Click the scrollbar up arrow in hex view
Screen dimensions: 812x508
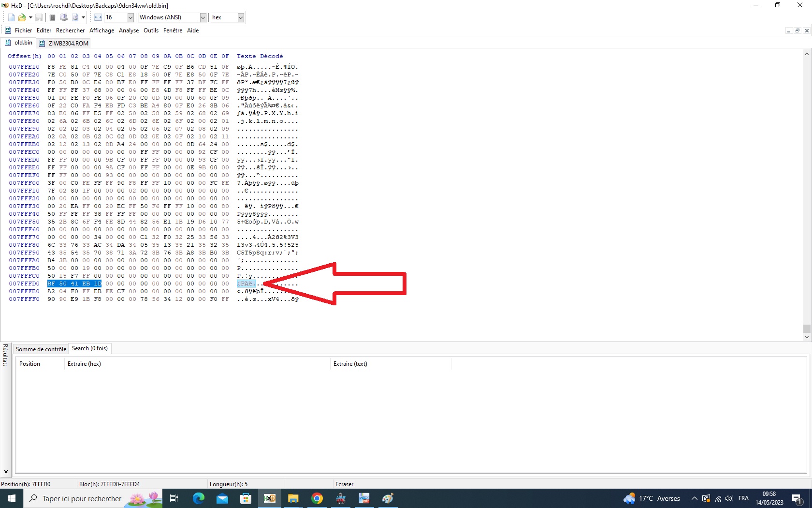[x=807, y=54]
